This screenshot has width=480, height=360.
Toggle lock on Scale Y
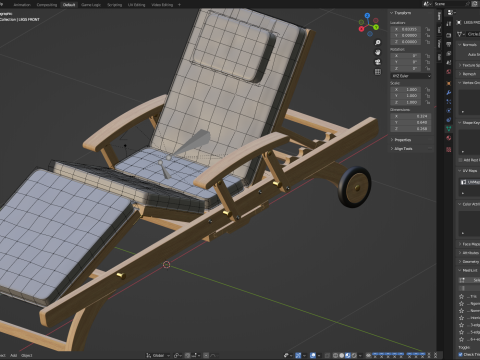tap(428, 96)
